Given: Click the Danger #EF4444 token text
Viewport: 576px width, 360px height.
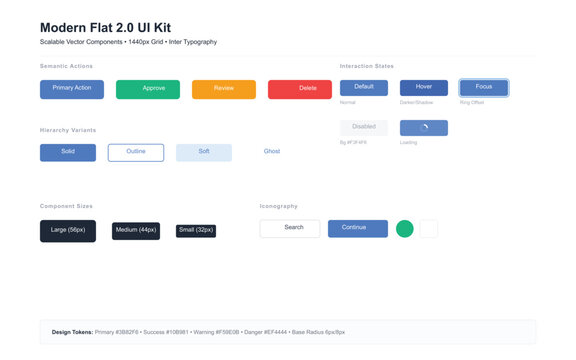Looking at the screenshot, I should point(265,332).
